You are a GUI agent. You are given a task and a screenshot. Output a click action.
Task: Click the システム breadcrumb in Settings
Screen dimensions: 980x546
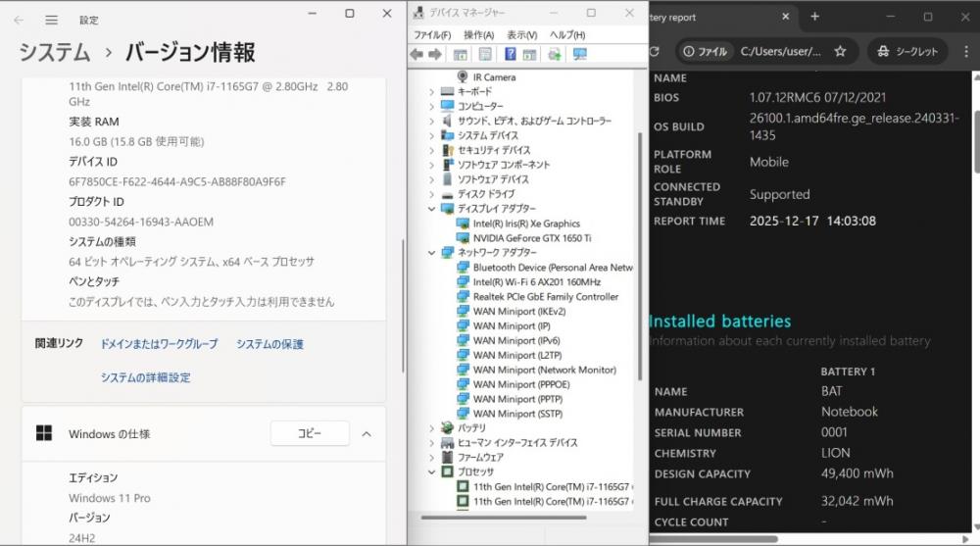(x=55, y=52)
